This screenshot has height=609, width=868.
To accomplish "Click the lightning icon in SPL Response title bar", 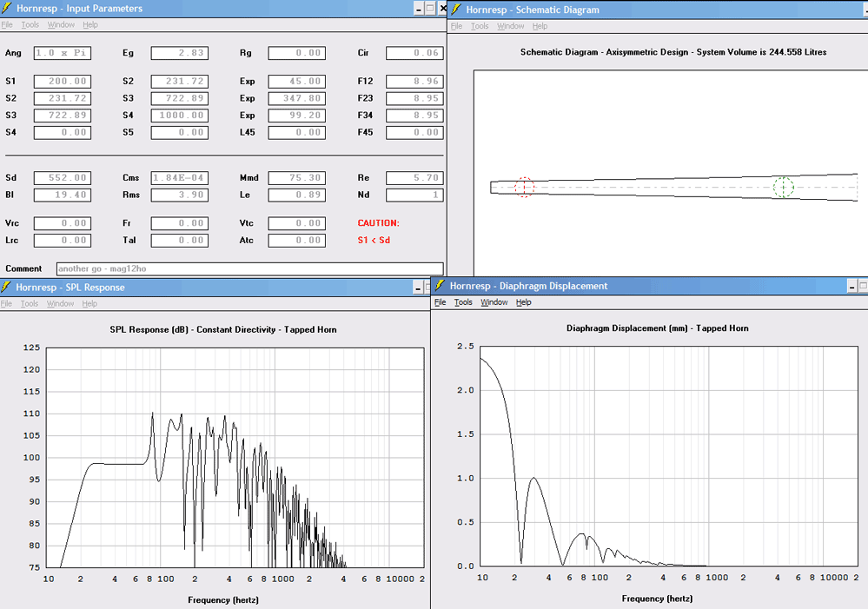I will click(x=6, y=286).
